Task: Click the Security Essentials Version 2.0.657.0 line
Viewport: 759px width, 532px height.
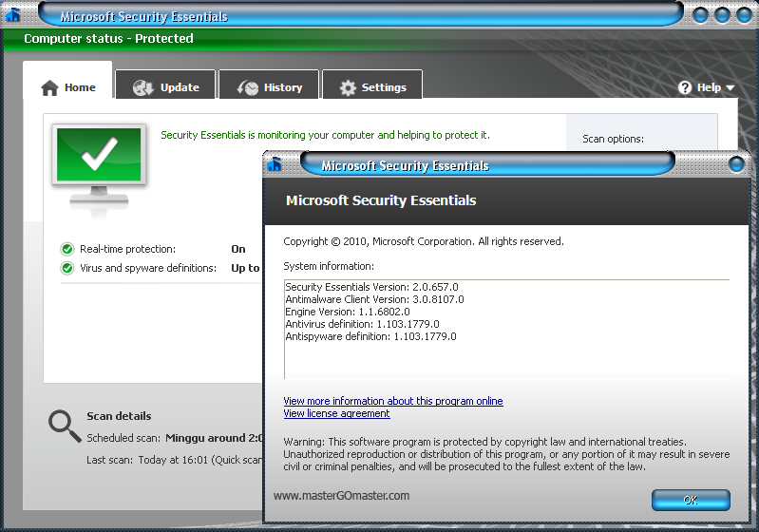Action: 371,287
